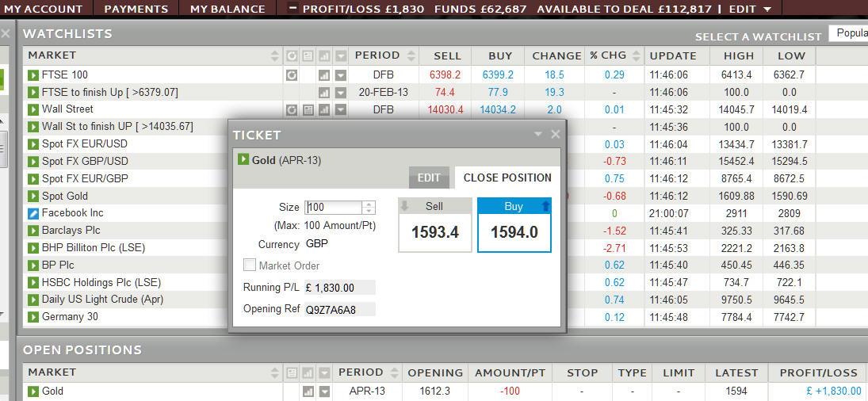Click the blue pencil icon beside Facebook Inc
The image size is (868, 401).
click(x=33, y=213)
